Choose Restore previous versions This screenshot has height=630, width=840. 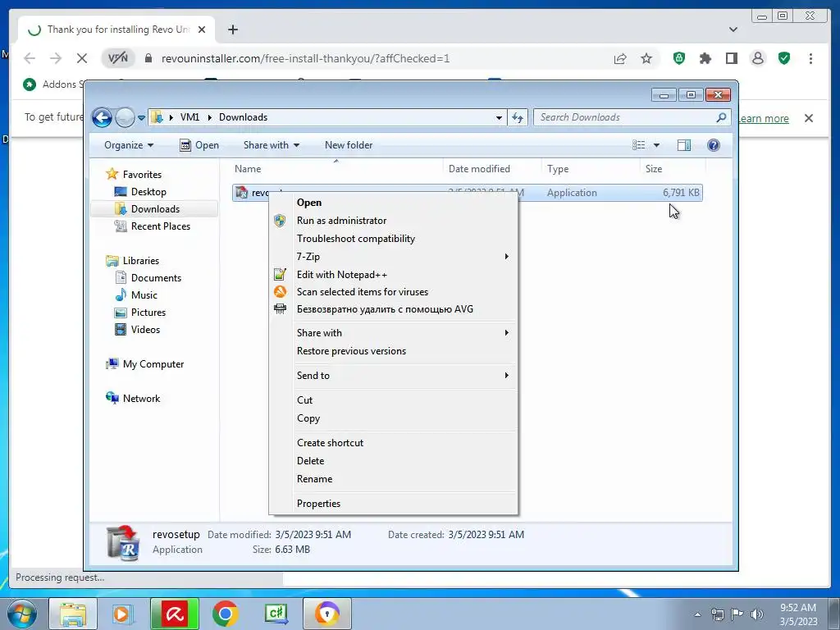click(x=394, y=351)
